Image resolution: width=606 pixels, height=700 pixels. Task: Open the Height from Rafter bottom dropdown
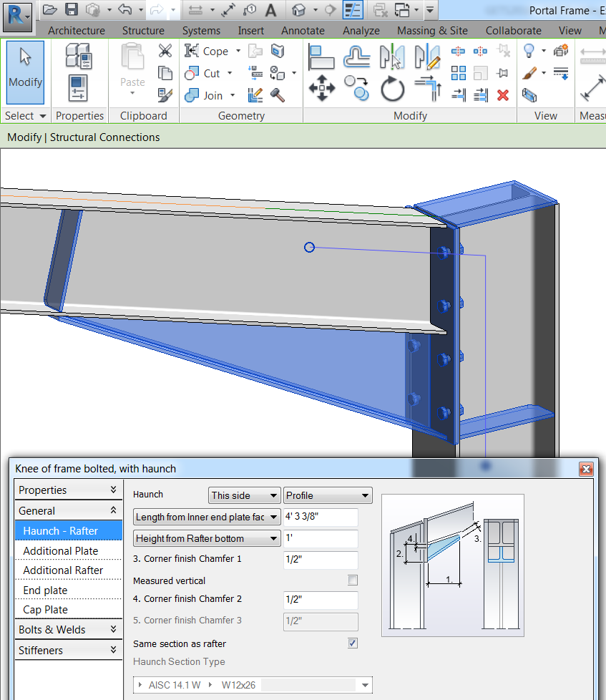[x=206, y=538]
